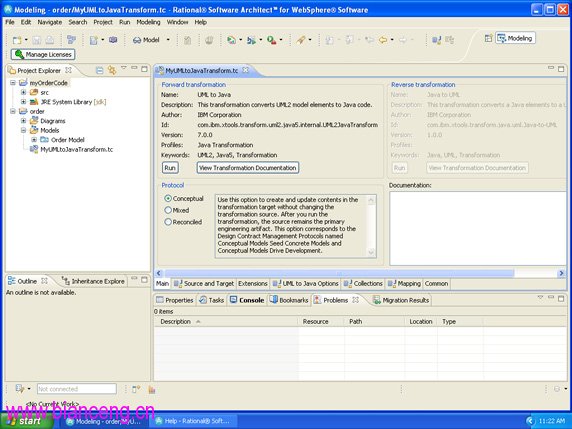
Task: Click the External Tools launch icon
Action: [271, 40]
